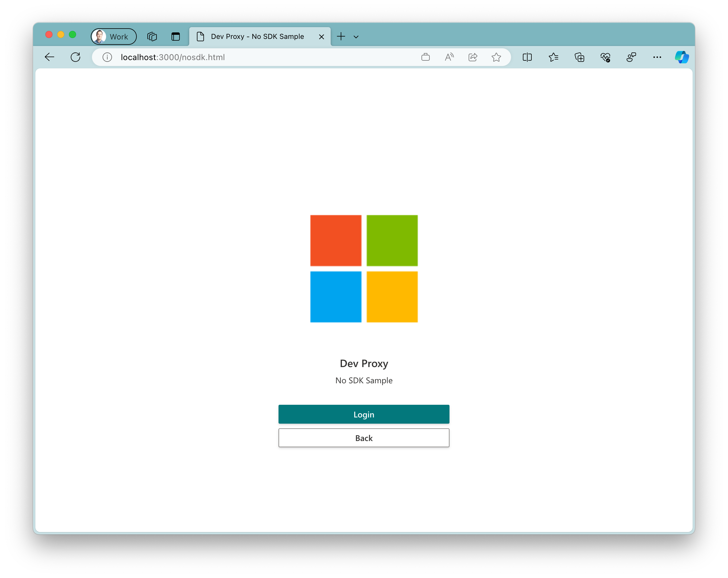Expand the tab list dropdown arrow
This screenshot has height=578, width=728.
pos(356,36)
